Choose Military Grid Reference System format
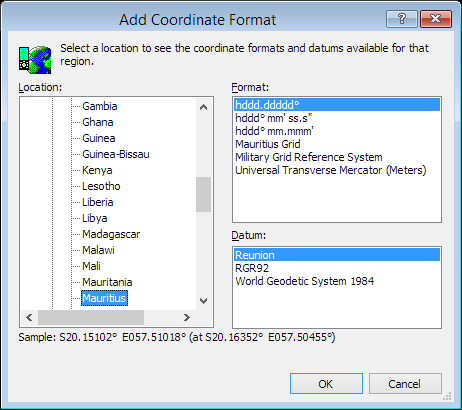462x410 pixels. pos(337,157)
